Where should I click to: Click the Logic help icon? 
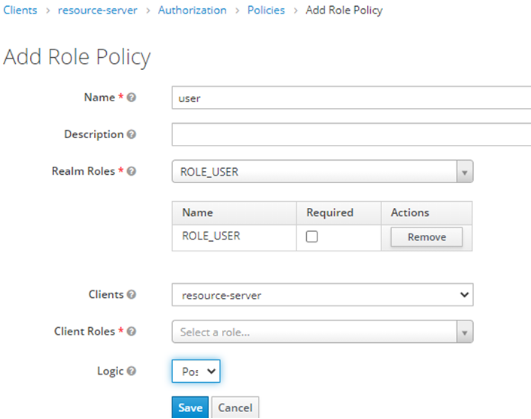(x=131, y=371)
